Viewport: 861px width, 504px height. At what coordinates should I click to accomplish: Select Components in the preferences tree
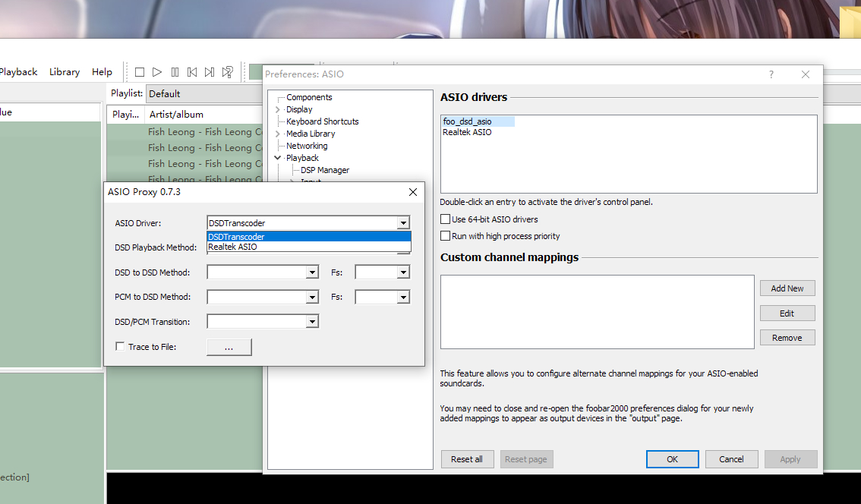(309, 97)
